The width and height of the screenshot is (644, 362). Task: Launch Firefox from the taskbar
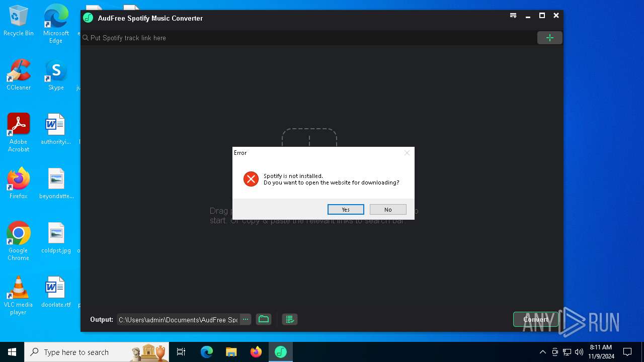256,352
